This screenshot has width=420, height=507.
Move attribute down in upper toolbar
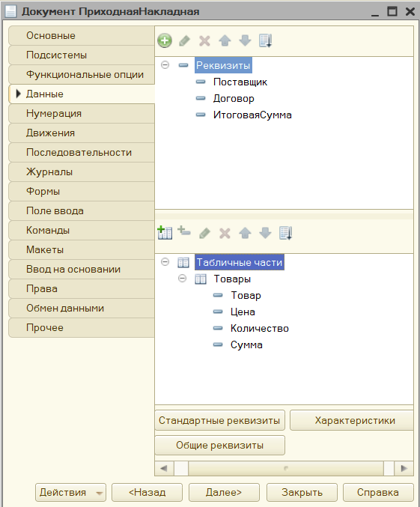(245, 40)
